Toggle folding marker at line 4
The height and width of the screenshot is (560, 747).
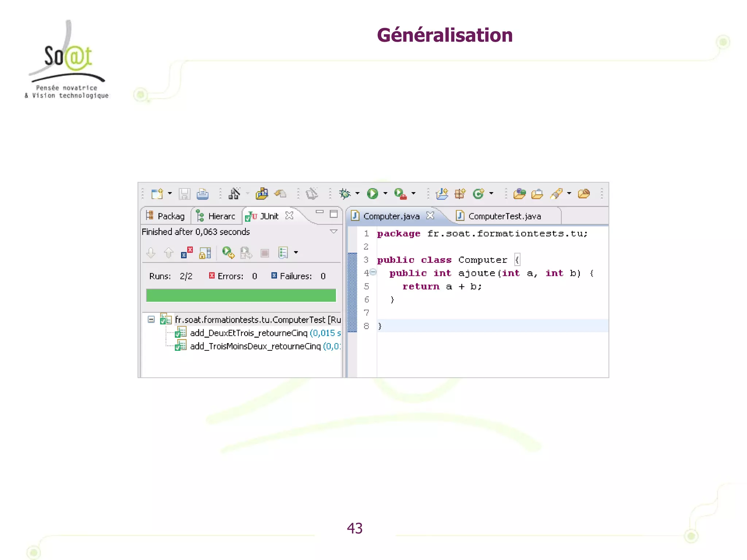click(373, 272)
